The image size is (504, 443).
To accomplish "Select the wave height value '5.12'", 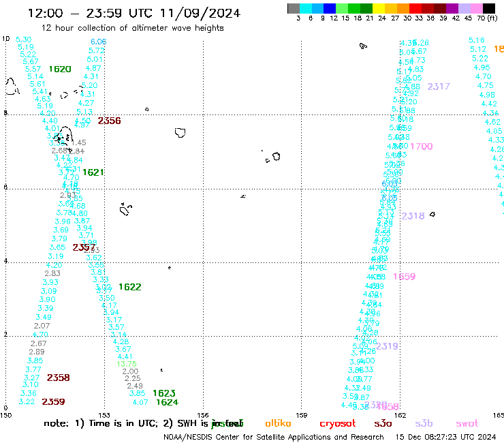I will 478,50.
